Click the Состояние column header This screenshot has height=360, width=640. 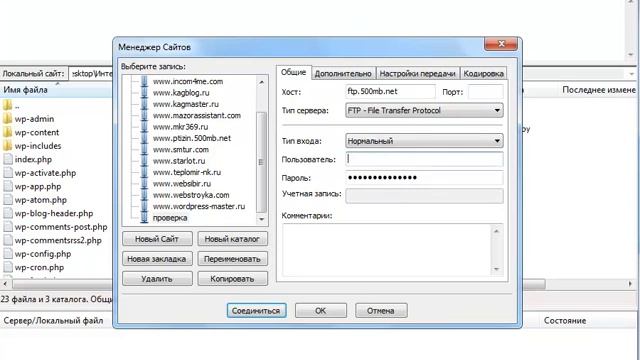coord(565,321)
